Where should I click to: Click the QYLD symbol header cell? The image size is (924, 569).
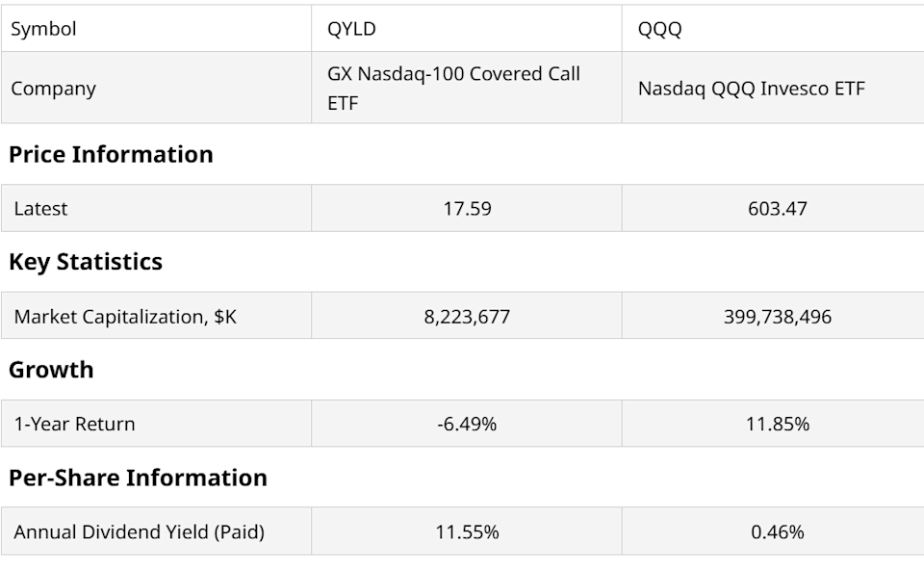(352, 29)
